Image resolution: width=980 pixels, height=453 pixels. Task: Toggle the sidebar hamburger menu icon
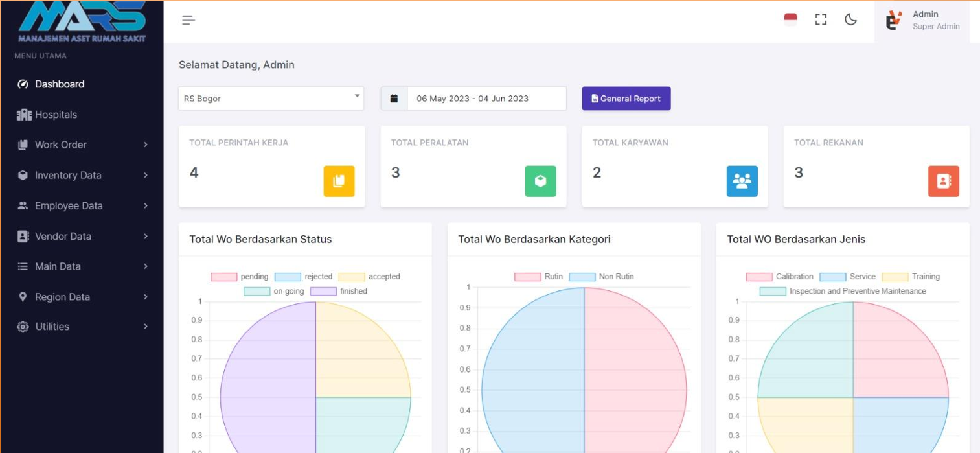[188, 20]
